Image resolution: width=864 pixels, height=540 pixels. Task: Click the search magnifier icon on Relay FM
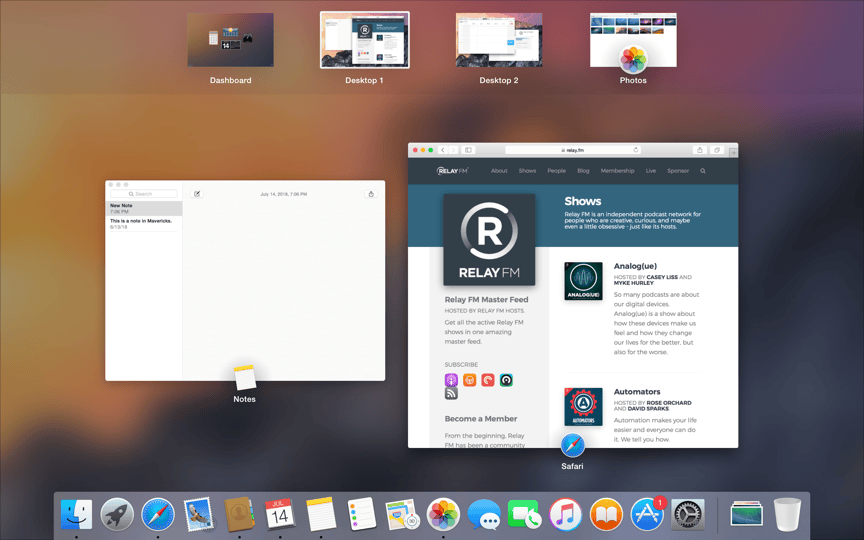pyautogui.click(x=703, y=171)
